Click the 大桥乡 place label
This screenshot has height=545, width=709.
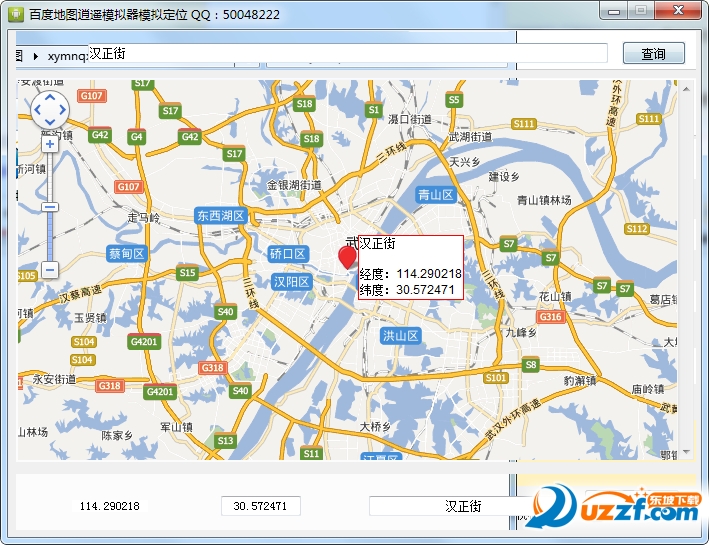pyautogui.click(x=375, y=426)
